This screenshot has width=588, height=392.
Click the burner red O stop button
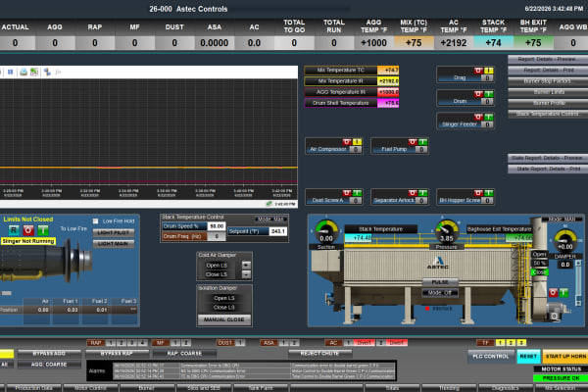point(28,230)
